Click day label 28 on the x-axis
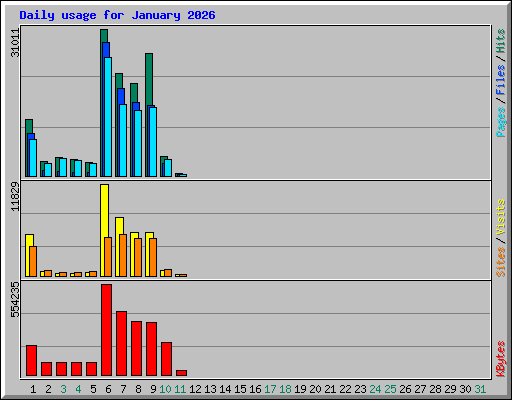Screen dimensions: 512x400 click(x=435, y=389)
